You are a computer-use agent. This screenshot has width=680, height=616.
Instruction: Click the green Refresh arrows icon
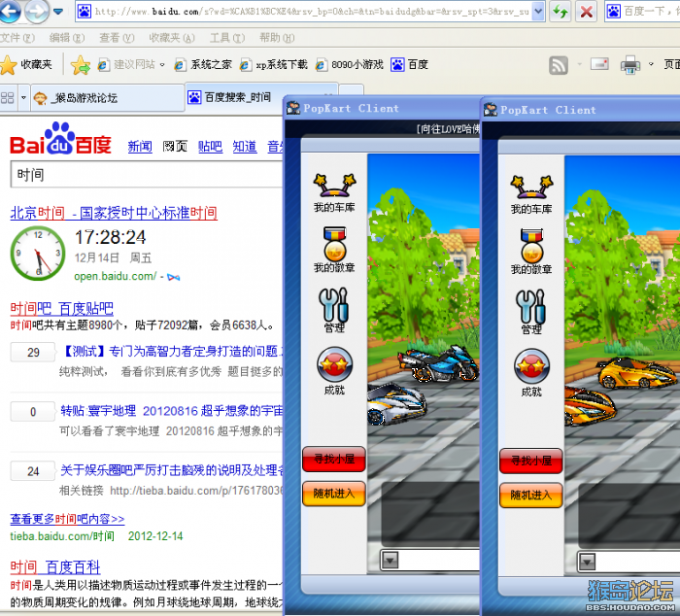(560, 12)
